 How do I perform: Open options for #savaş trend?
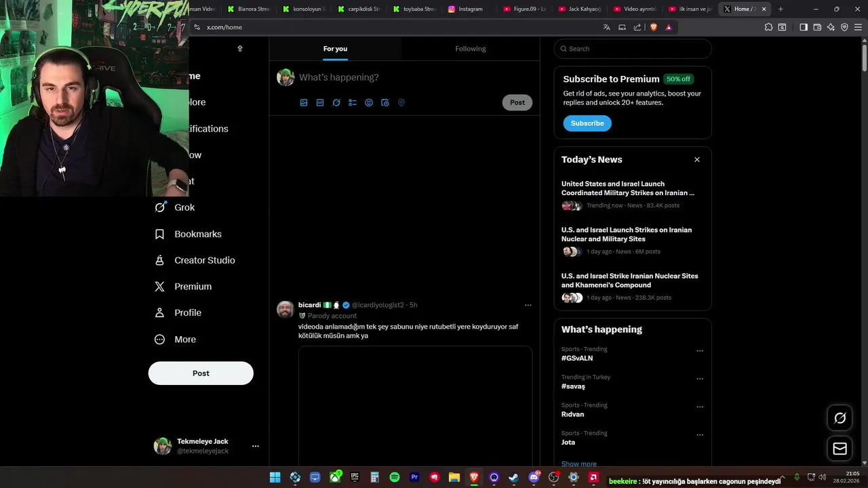(700, 379)
